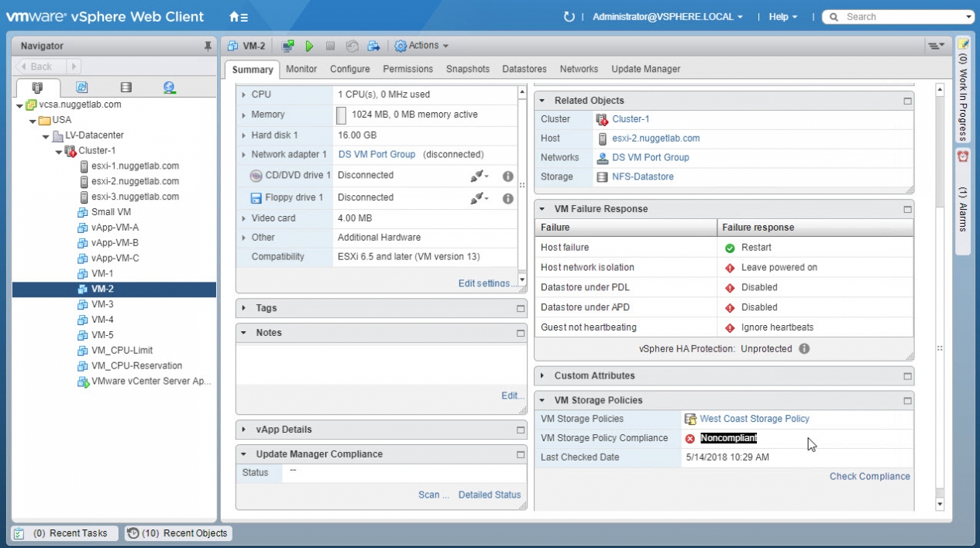The height and width of the screenshot is (548, 980).
Task: Click inside the Search field
Action: (899, 17)
